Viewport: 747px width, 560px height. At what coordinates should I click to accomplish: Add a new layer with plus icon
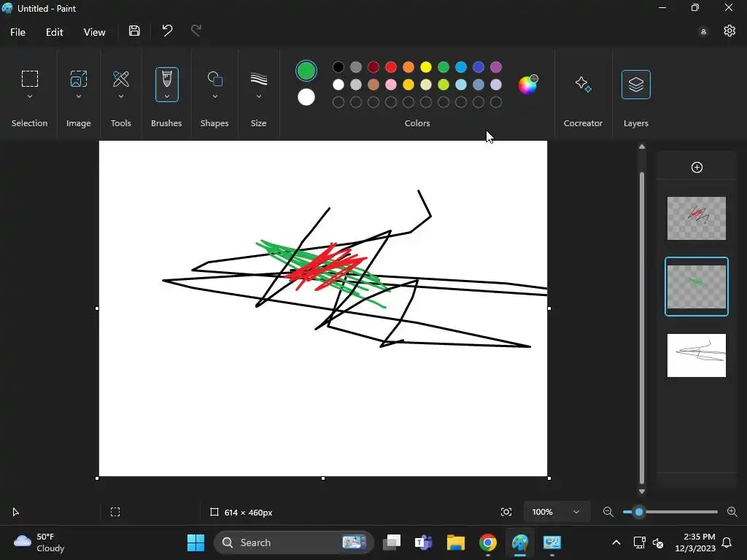point(697,167)
